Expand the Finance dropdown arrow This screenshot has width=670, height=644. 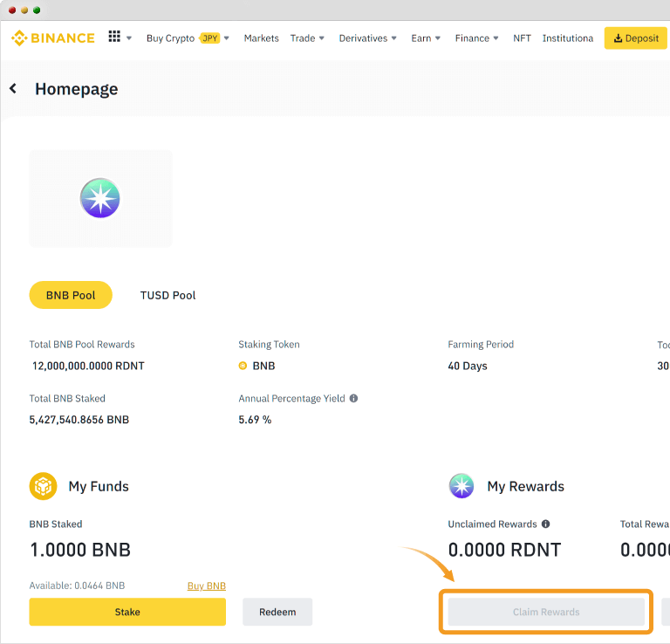click(x=496, y=38)
